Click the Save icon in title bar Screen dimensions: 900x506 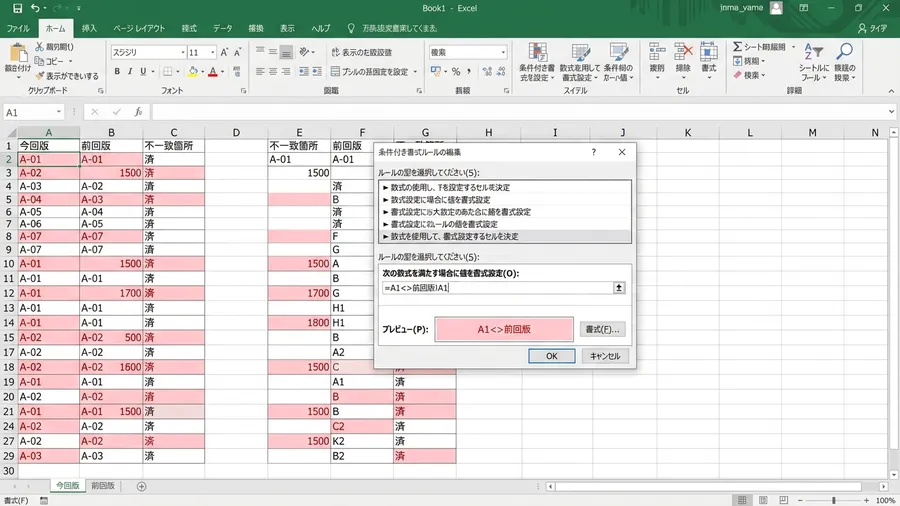(x=17, y=8)
